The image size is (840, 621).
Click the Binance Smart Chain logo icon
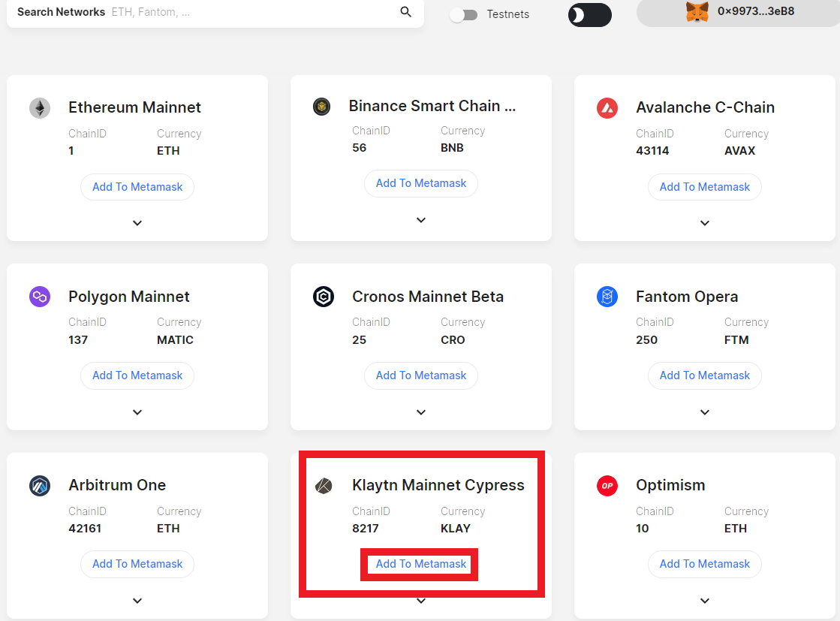click(321, 107)
